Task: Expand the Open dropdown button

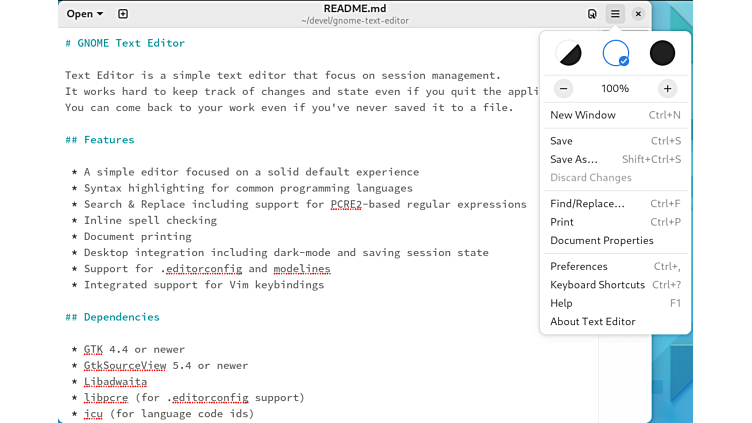Action: [85, 14]
